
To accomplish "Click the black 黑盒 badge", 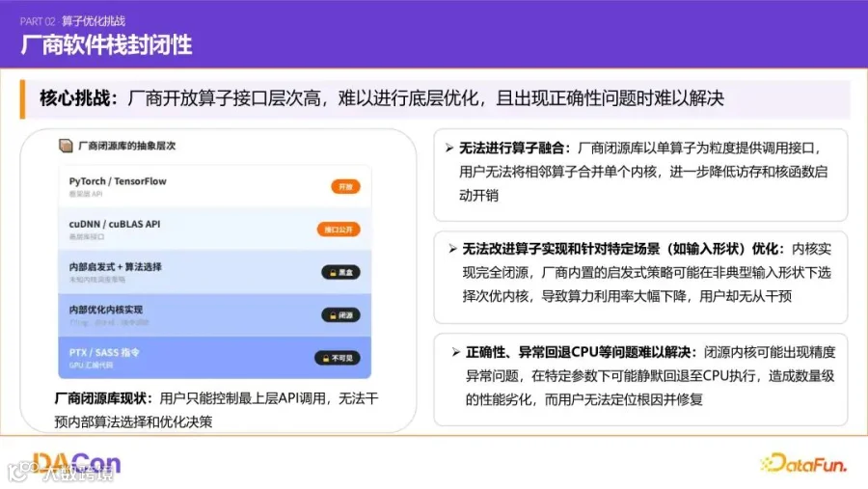I will [340, 272].
